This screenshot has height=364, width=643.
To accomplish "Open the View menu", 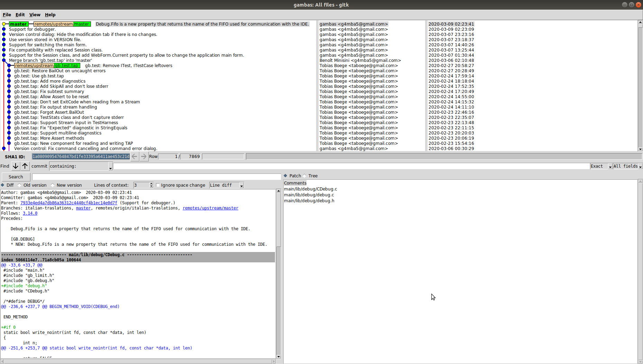I will tap(35, 15).
